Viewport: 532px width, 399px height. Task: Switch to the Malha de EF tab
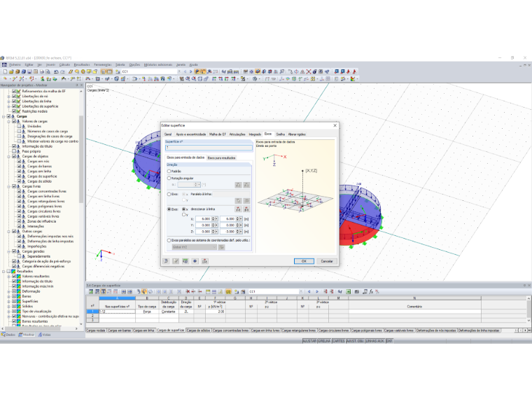(218, 134)
